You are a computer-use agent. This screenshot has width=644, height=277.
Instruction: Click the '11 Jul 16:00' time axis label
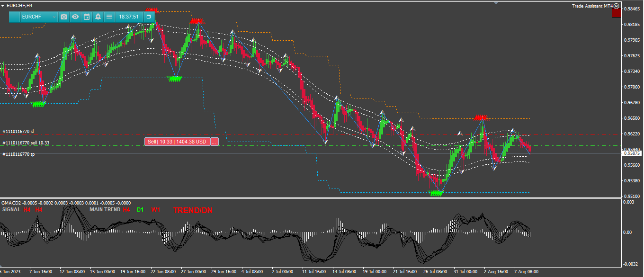pos(314,272)
